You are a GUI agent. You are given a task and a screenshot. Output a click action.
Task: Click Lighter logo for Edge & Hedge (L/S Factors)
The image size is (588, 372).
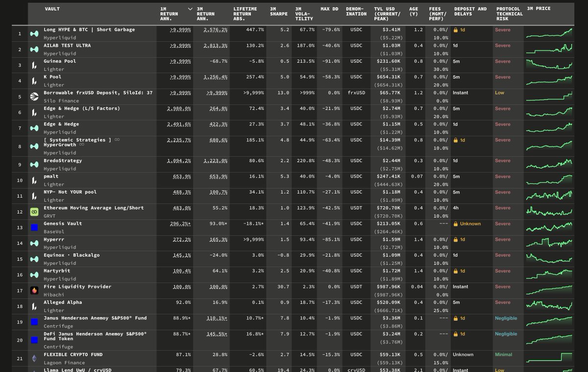tap(34, 112)
